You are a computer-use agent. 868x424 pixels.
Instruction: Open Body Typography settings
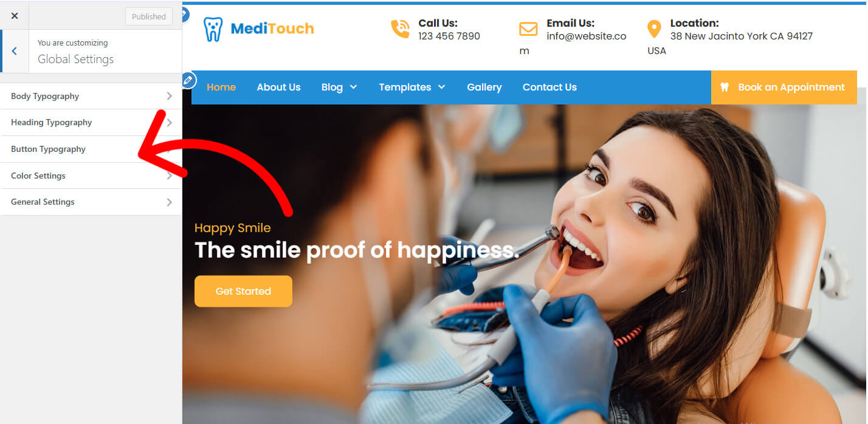click(91, 96)
